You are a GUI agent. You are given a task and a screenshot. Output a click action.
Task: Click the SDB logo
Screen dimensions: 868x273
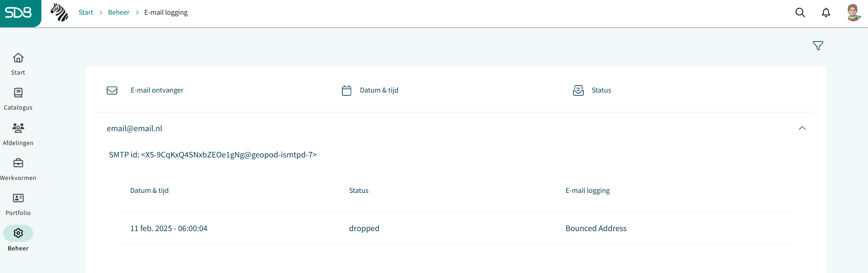point(18,12)
